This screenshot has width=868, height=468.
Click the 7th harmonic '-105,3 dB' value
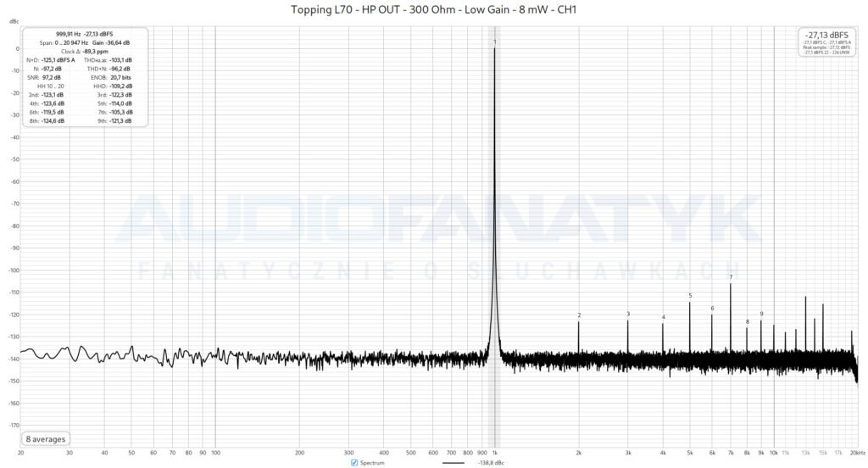pyautogui.click(x=120, y=112)
